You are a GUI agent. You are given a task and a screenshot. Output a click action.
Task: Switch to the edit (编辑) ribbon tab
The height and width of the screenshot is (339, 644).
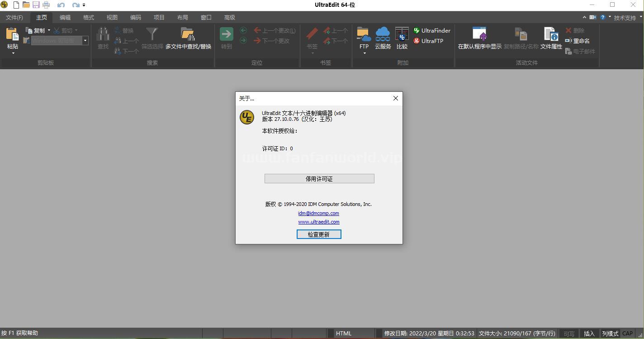tap(65, 17)
